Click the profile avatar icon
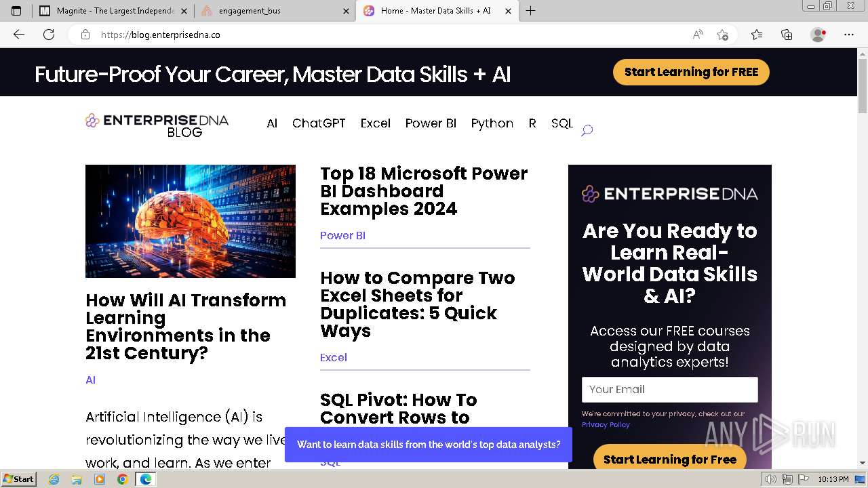868x488 pixels. pos(818,35)
